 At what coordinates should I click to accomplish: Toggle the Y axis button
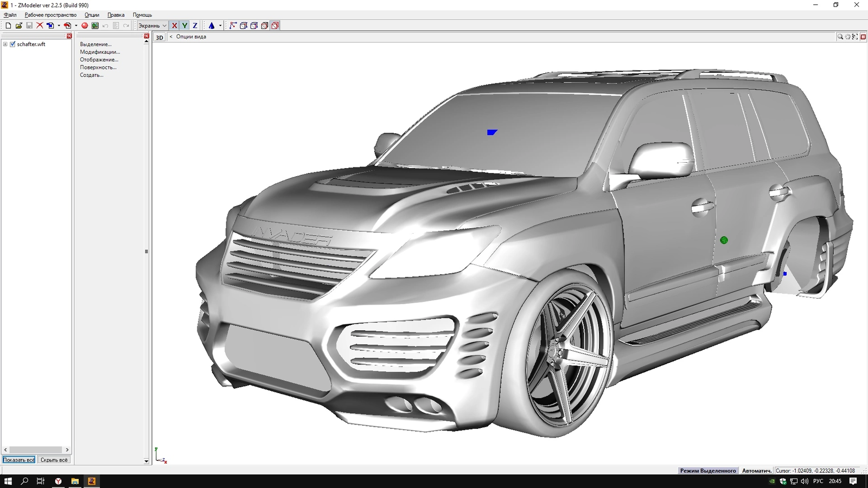click(x=184, y=25)
